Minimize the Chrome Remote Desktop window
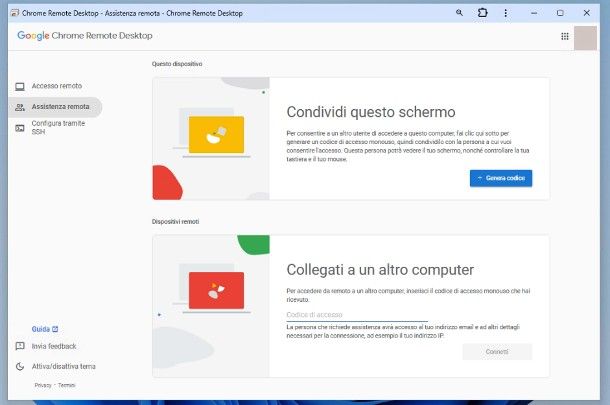The image size is (610, 405). 534,13
